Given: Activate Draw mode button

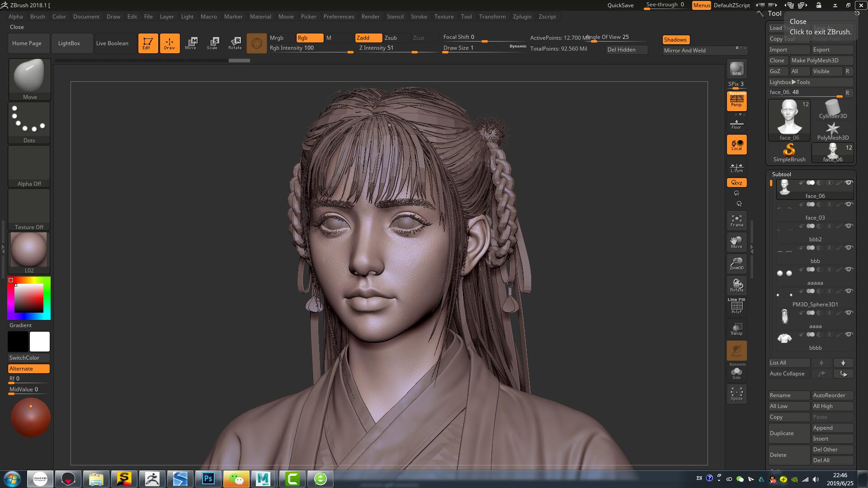Looking at the screenshot, I should (x=170, y=43).
